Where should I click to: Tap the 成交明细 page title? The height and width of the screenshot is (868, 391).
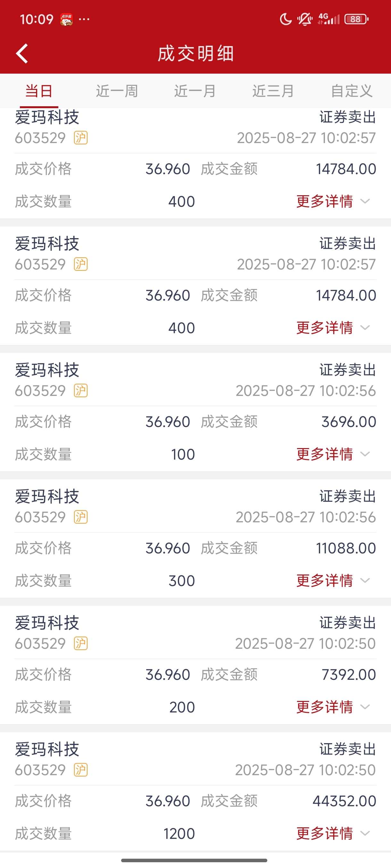[196, 53]
